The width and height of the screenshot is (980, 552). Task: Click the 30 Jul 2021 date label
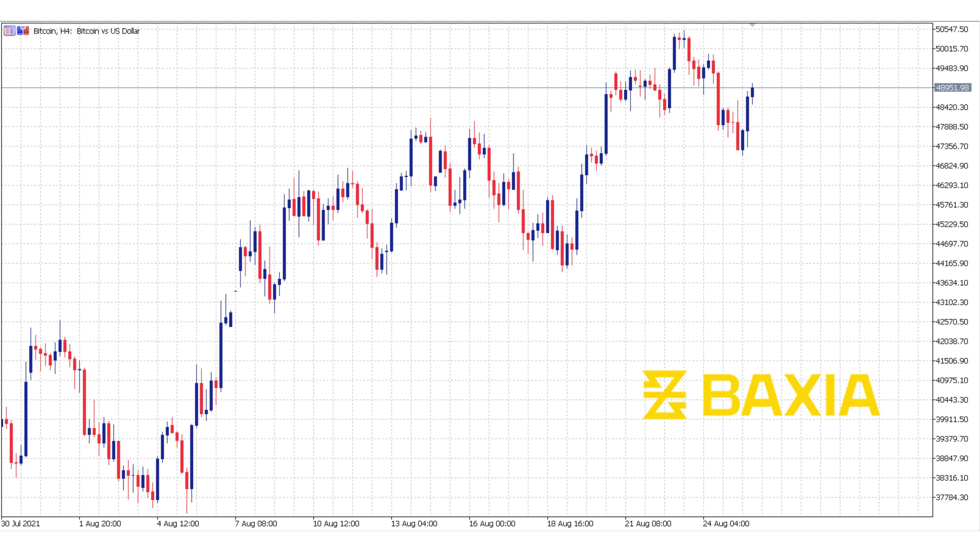[x=21, y=524]
